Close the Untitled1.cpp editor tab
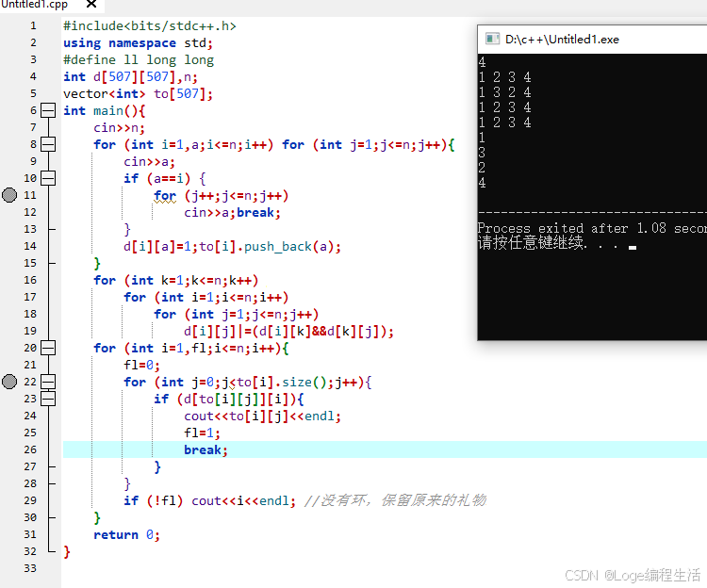The width and height of the screenshot is (707, 588). tap(91, 4)
